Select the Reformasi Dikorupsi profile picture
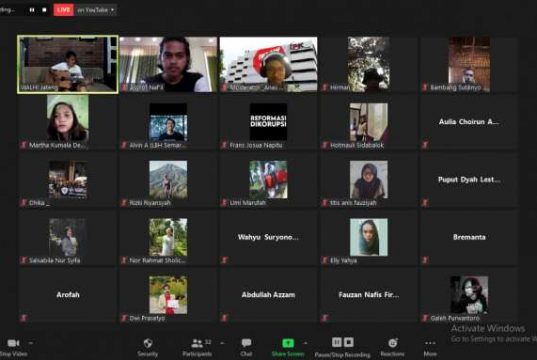 268,122
